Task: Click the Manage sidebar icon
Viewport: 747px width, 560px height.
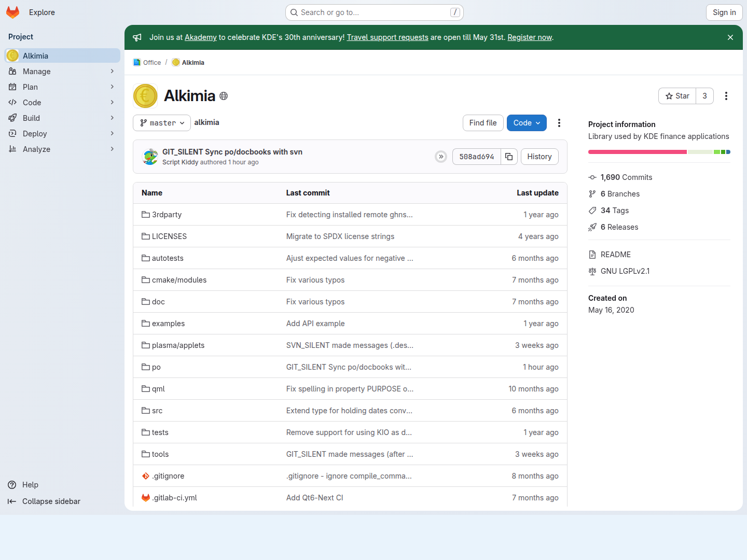Action: [x=12, y=71]
